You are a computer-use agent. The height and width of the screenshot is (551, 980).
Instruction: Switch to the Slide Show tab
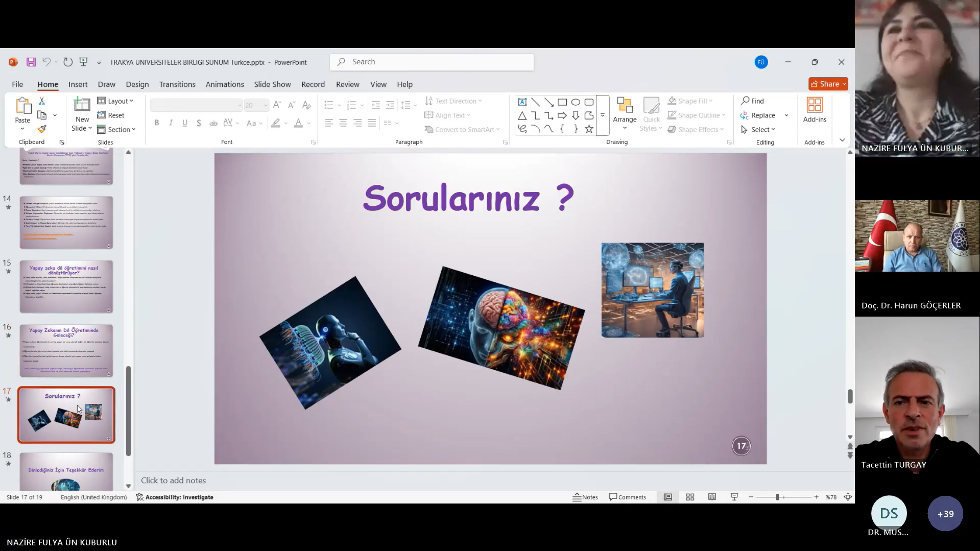pyautogui.click(x=272, y=84)
